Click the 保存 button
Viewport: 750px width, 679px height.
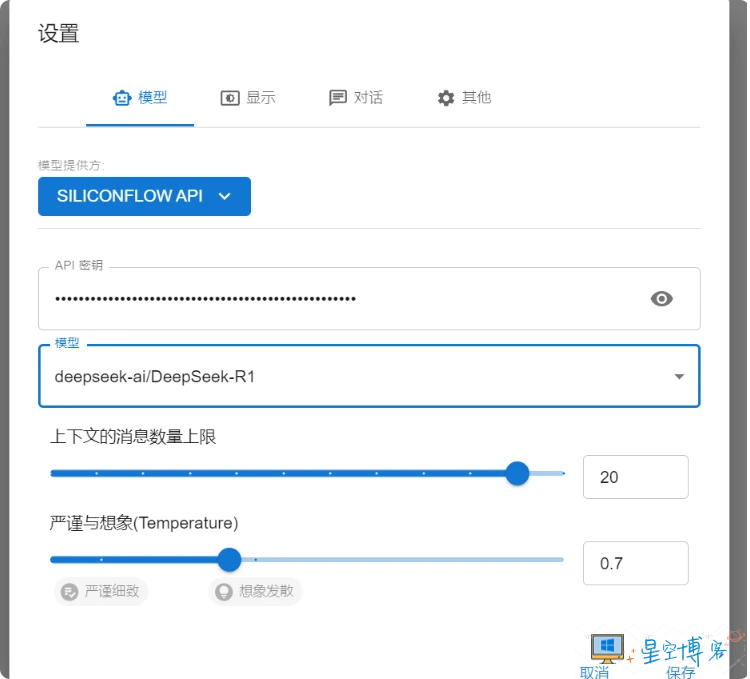tap(681, 672)
